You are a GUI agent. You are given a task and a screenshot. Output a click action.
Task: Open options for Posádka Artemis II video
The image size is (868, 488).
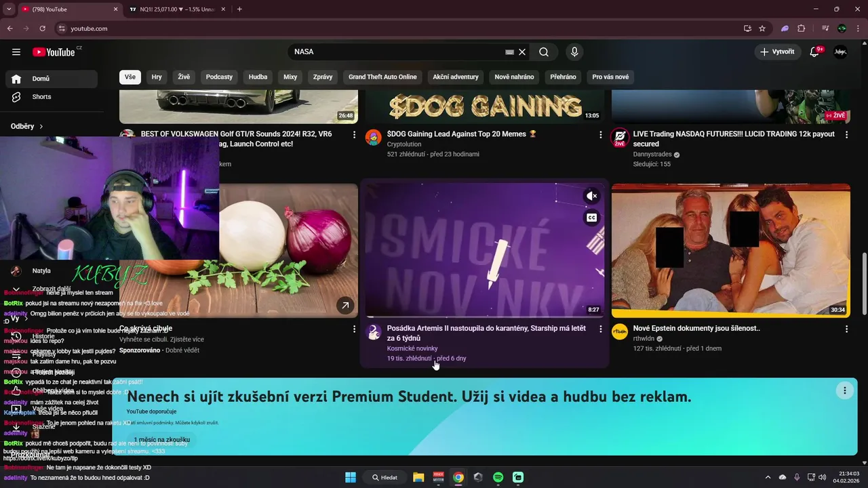point(600,329)
